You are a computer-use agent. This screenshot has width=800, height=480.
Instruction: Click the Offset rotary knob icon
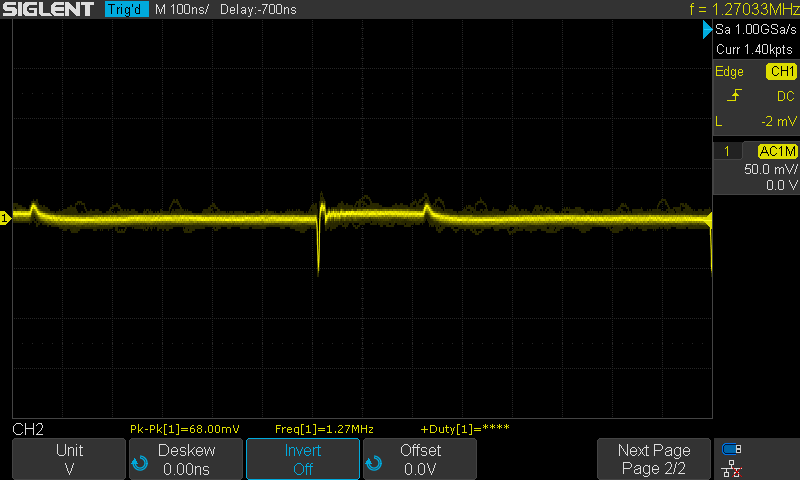pos(373,463)
